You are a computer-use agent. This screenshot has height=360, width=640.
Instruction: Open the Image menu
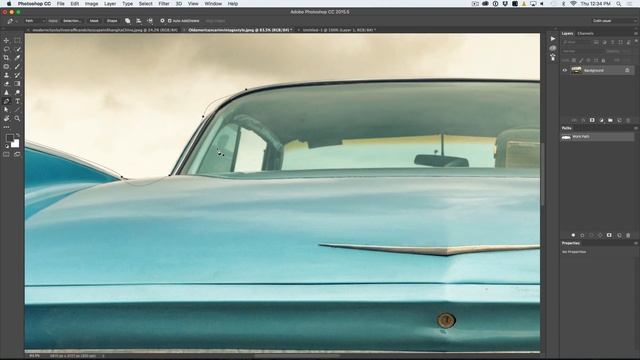pyautogui.click(x=91, y=4)
